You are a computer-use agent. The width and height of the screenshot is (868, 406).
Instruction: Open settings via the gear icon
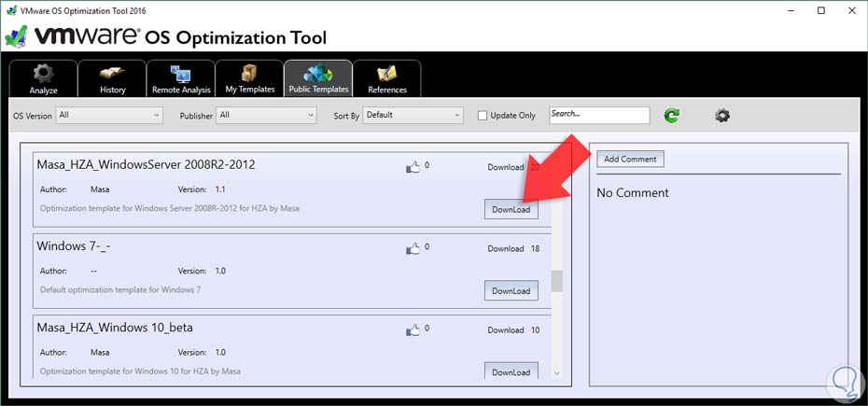click(721, 115)
